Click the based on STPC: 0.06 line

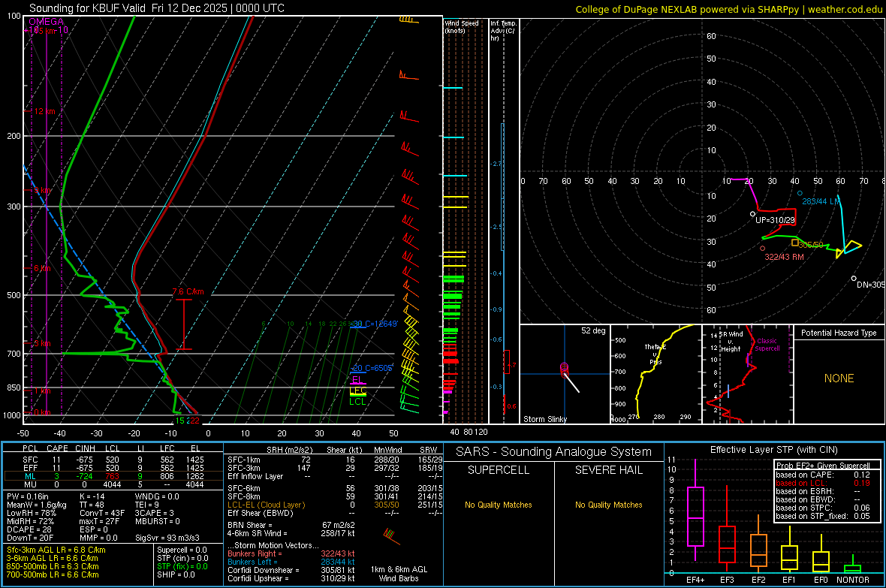click(823, 508)
